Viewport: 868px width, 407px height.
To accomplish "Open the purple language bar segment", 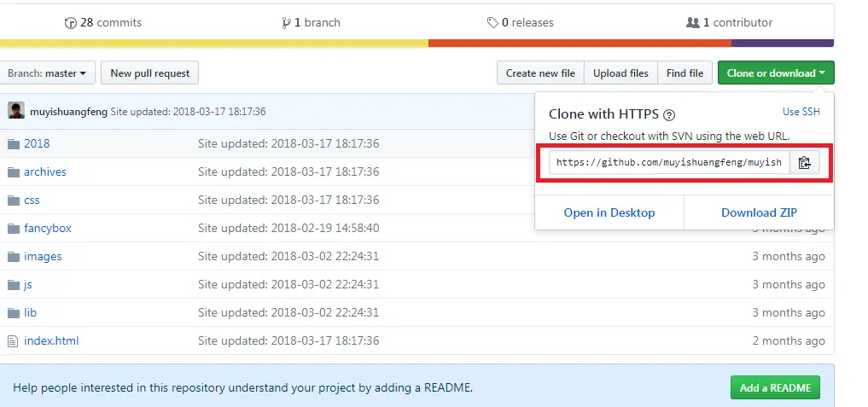I will click(782, 44).
